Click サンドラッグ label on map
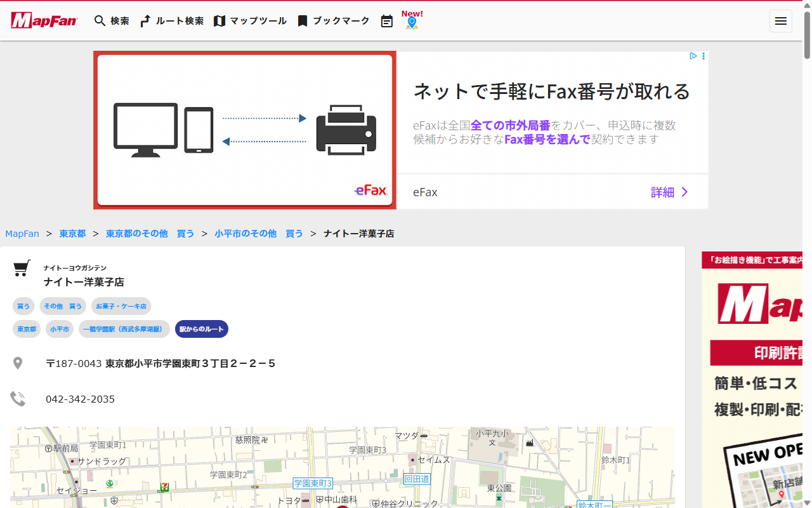The height and width of the screenshot is (508, 812). [x=101, y=461]
